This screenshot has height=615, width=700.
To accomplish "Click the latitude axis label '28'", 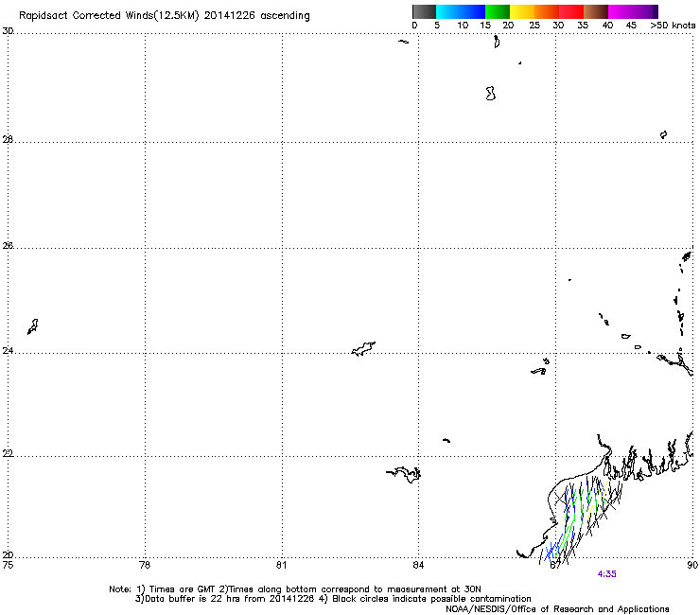I will [x=8, y=139].
